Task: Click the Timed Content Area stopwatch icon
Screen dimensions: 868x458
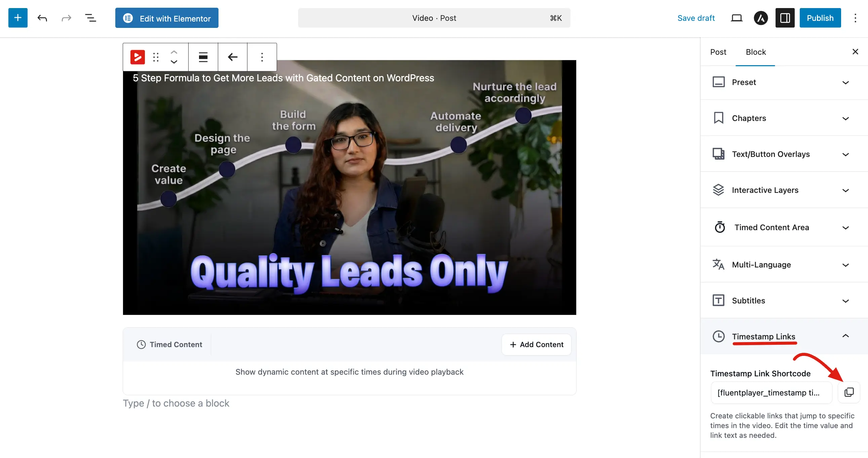Action: tap(720, 227)
